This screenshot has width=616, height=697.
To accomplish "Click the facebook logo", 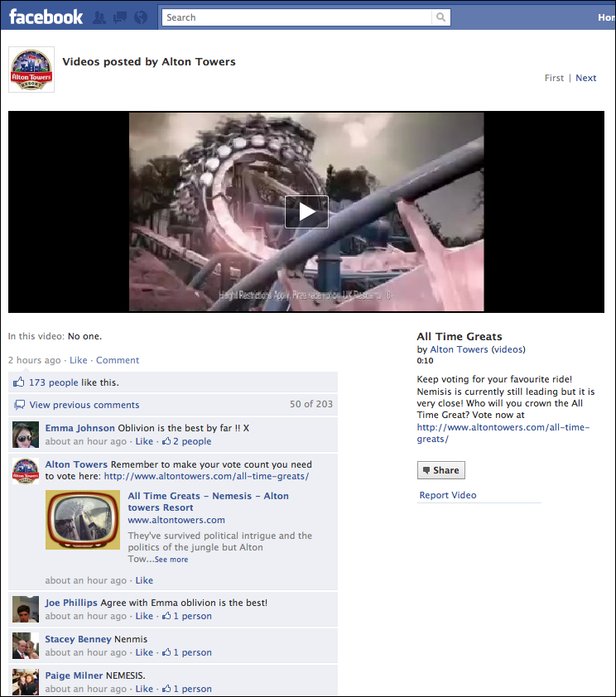I will 46,17.
